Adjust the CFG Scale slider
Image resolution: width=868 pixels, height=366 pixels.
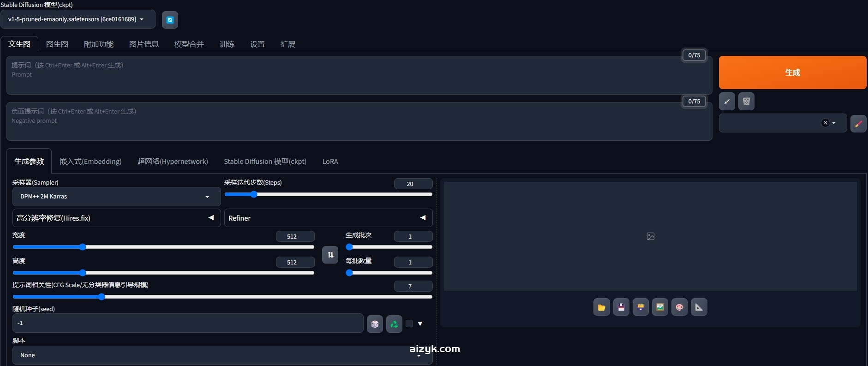(222, 297)
